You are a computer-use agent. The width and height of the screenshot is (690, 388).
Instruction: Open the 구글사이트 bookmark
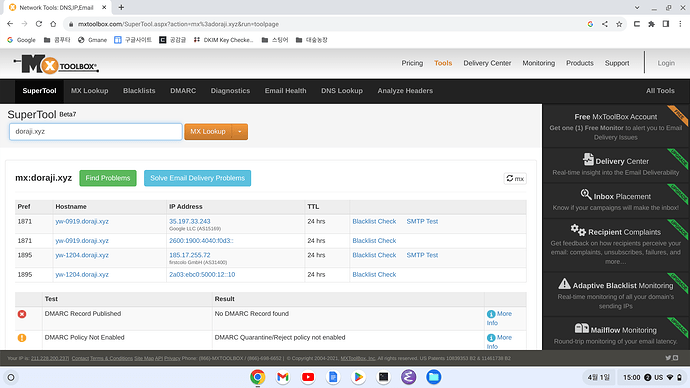click(133, 40)
